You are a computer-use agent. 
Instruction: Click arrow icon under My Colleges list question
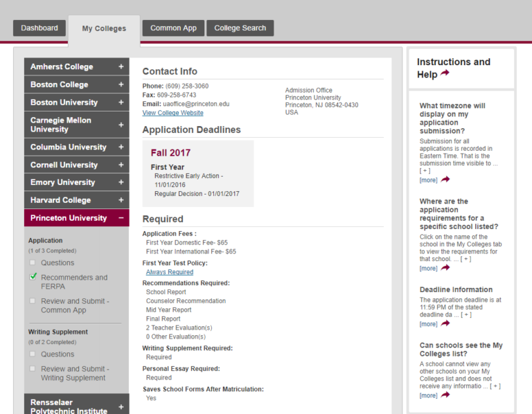pos(445,395)
